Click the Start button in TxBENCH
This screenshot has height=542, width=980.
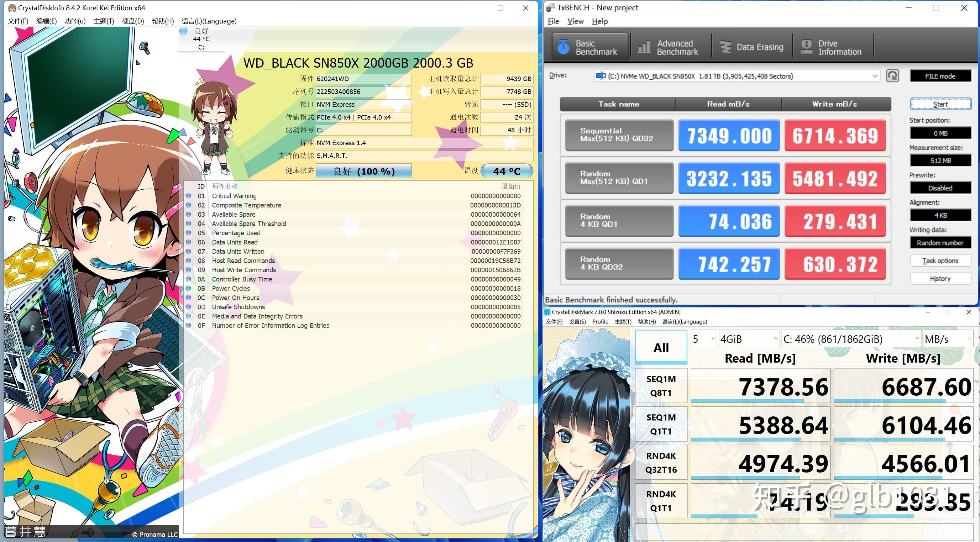point(940,104)
